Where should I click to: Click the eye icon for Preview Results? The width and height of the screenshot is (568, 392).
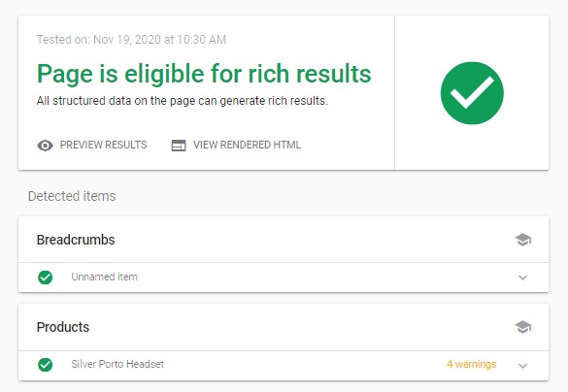45,146
